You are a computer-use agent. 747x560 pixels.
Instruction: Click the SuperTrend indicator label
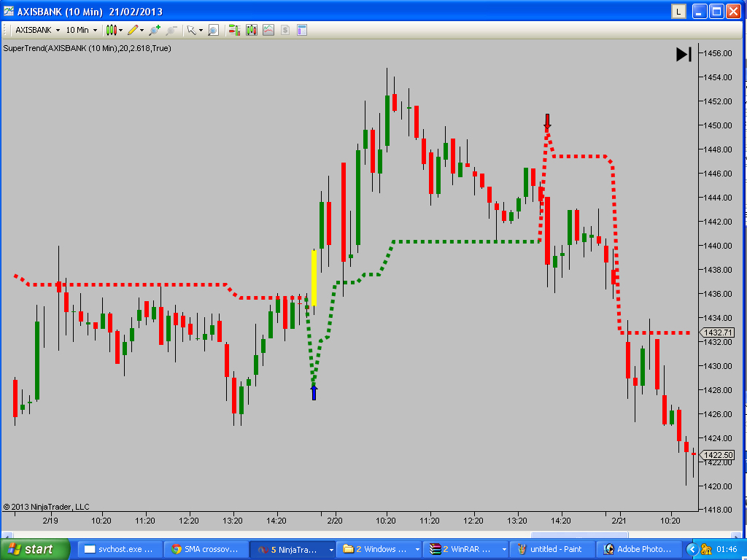pos(88,48)
